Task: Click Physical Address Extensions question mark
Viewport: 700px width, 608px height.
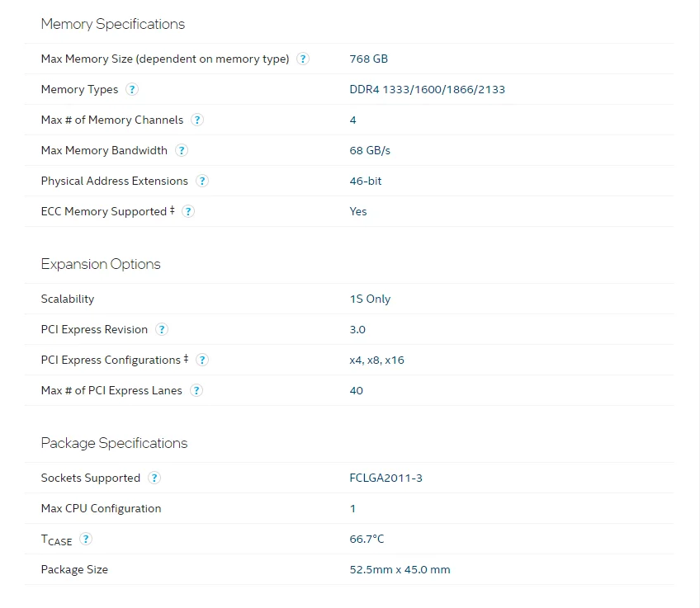Action: (201, 181)
